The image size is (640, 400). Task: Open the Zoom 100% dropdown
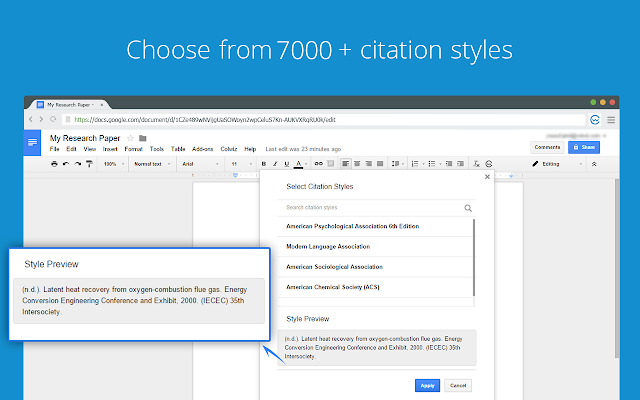113,164
